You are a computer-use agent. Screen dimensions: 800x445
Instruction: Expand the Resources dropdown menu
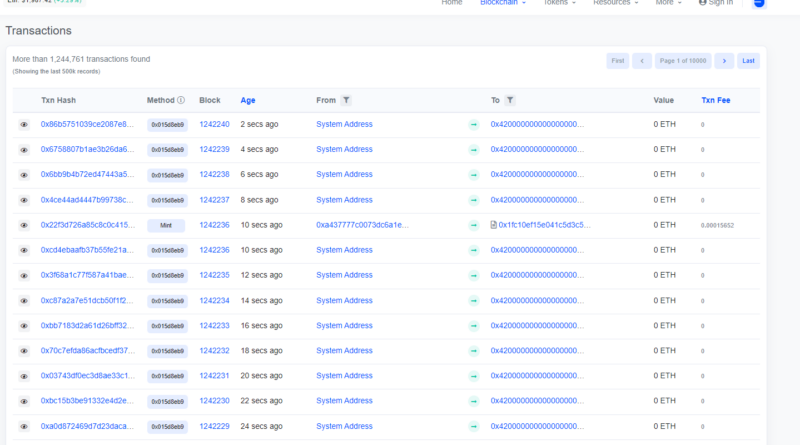click(x=615, y=3)
